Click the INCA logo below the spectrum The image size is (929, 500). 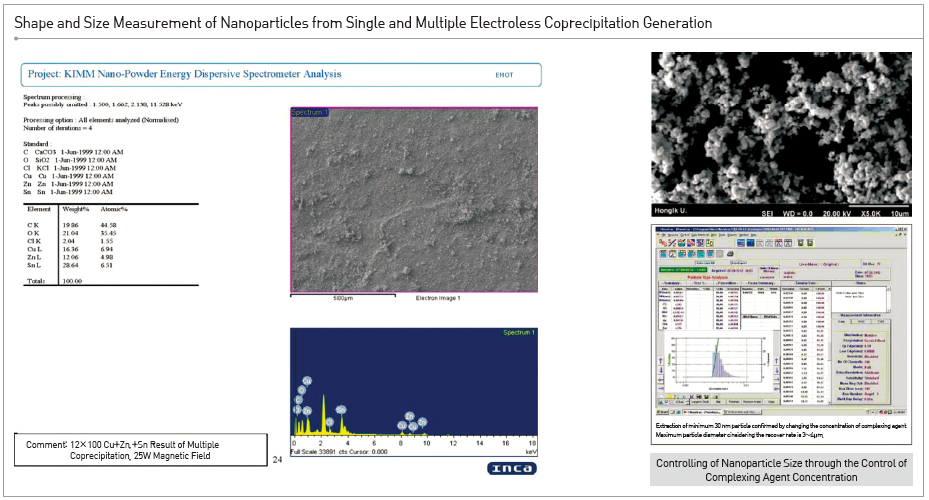512,469
